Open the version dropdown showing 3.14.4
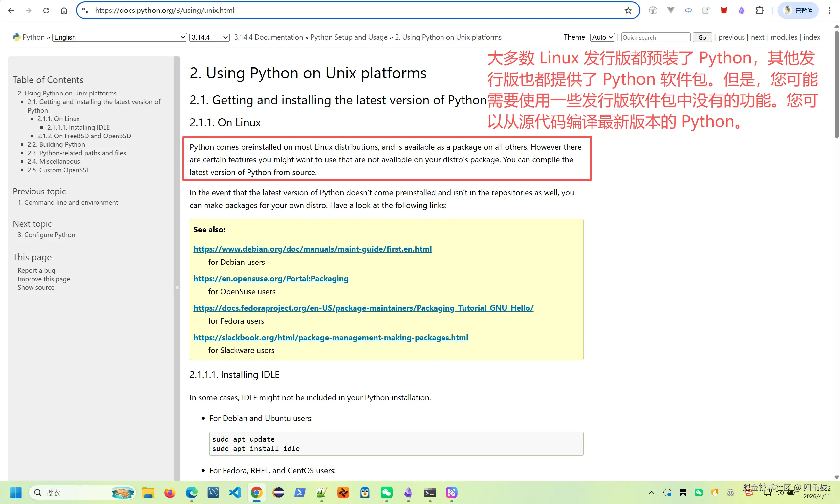Screen dimensions: 840x504 click(209, 37)
